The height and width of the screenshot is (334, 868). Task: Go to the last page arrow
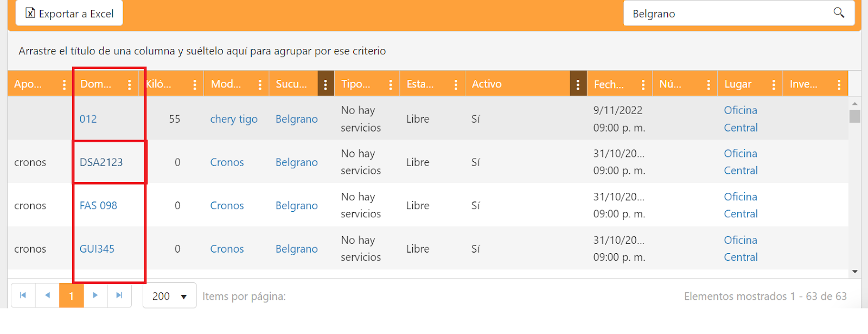tap(119, 295)
